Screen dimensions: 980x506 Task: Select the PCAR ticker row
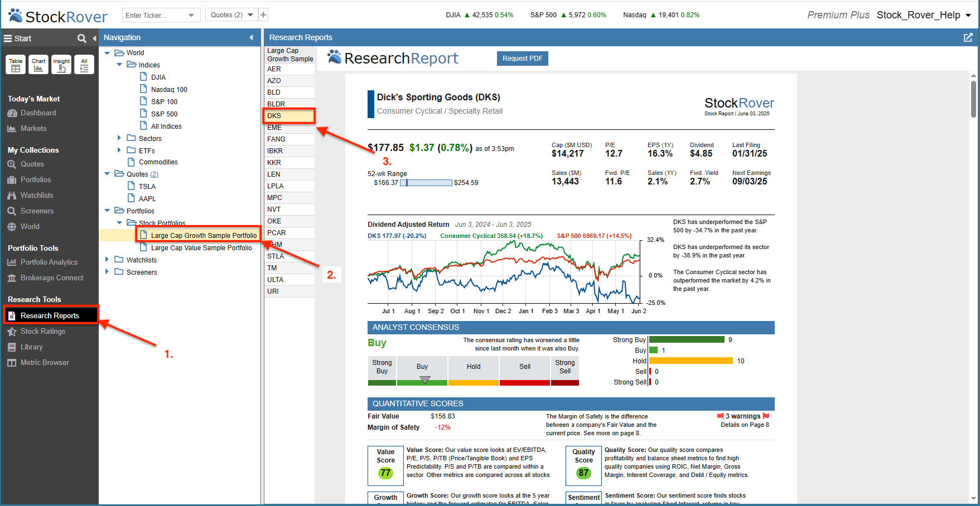290,233
